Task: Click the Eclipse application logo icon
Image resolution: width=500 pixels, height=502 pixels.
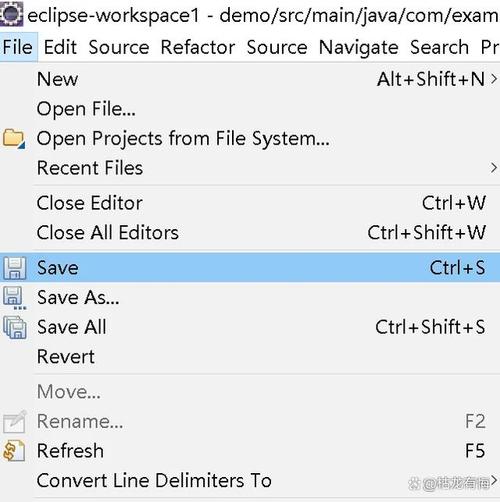Action: click(12, 14)
